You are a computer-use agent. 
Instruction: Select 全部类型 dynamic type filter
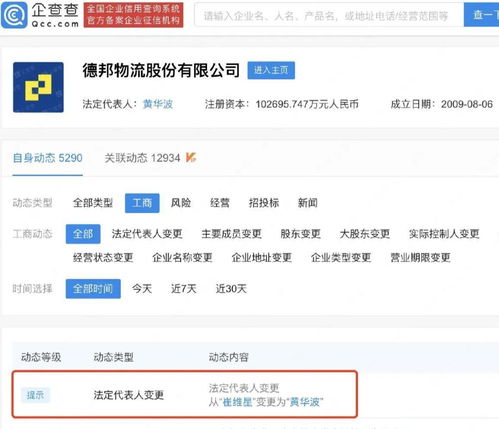point(93,203)
